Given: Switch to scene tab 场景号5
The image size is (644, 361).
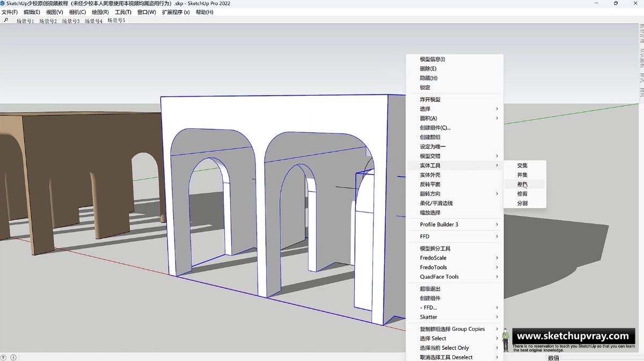Looking at the screenshot, I should 116,20.
